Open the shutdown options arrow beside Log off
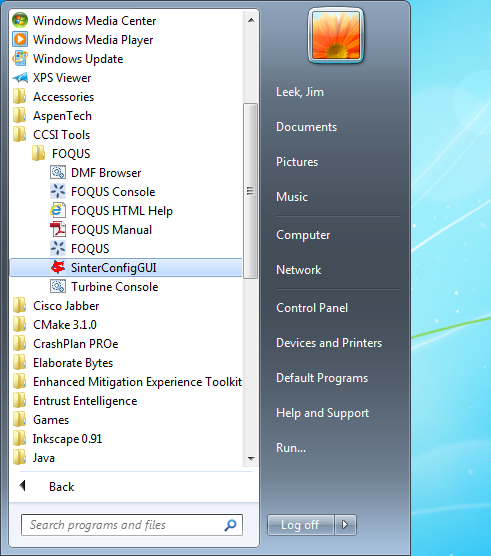This screenshot has width=491, height=556. click(345, 524)
